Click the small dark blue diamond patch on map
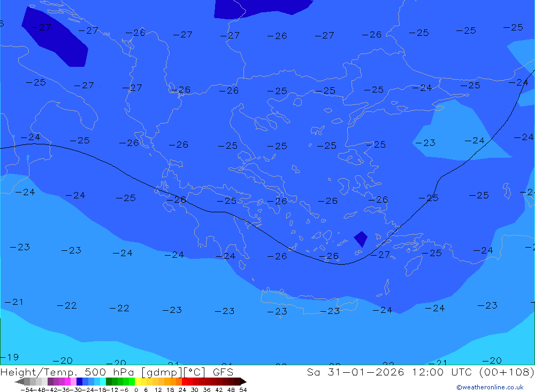 pyautogui.click(x=361, y=239)
